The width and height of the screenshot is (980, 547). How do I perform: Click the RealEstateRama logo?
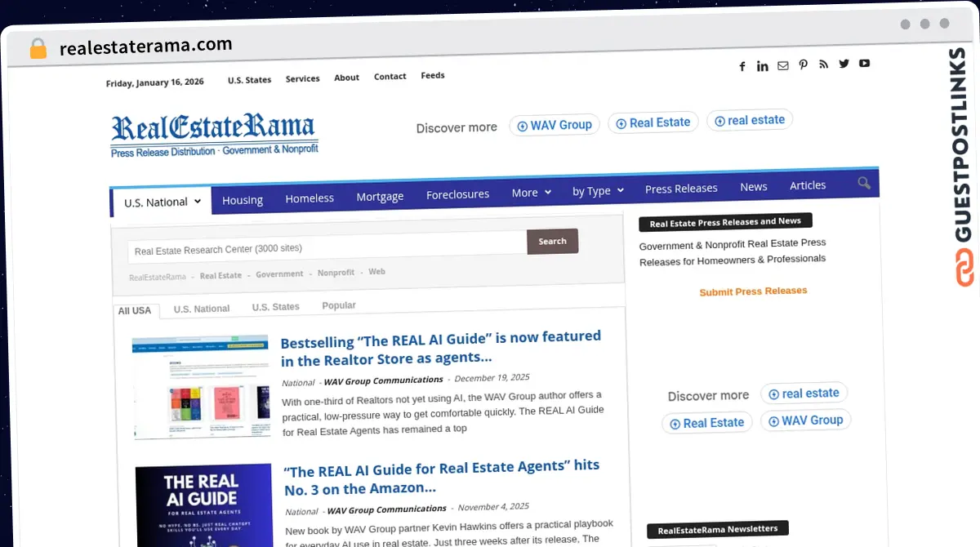pos(214,134)
